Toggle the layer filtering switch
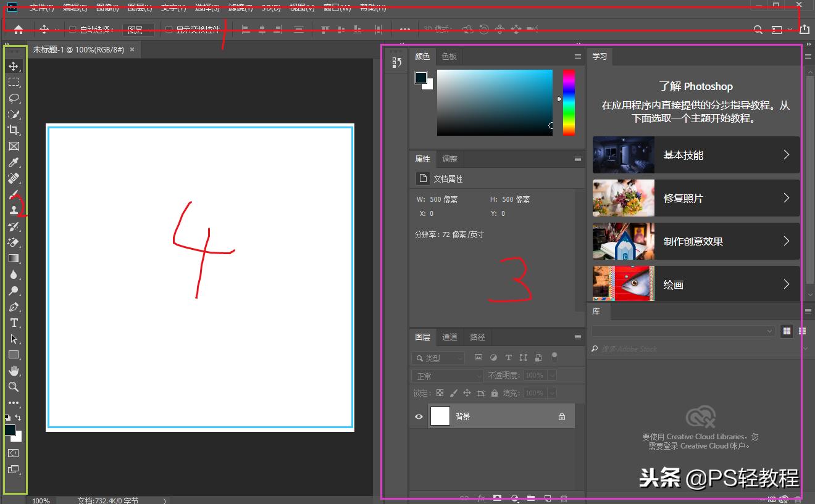The width and height of the screenshot is (815, 504). [x=554, y=357]
